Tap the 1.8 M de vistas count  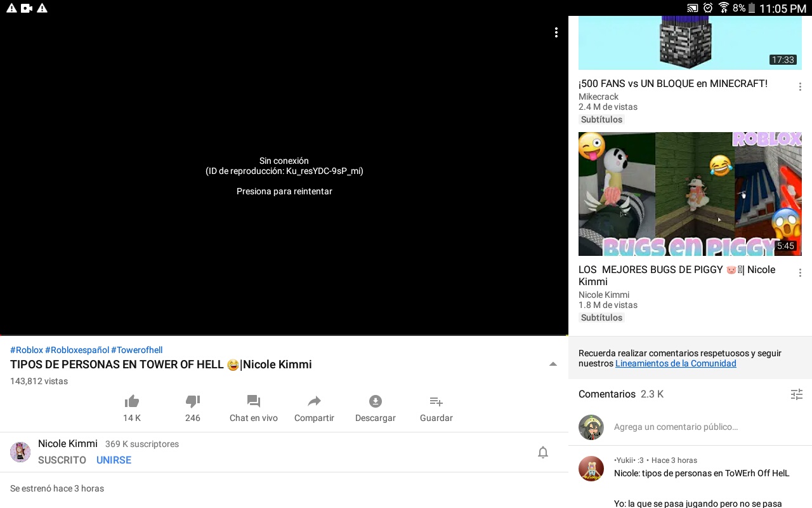tap(608, 305)
